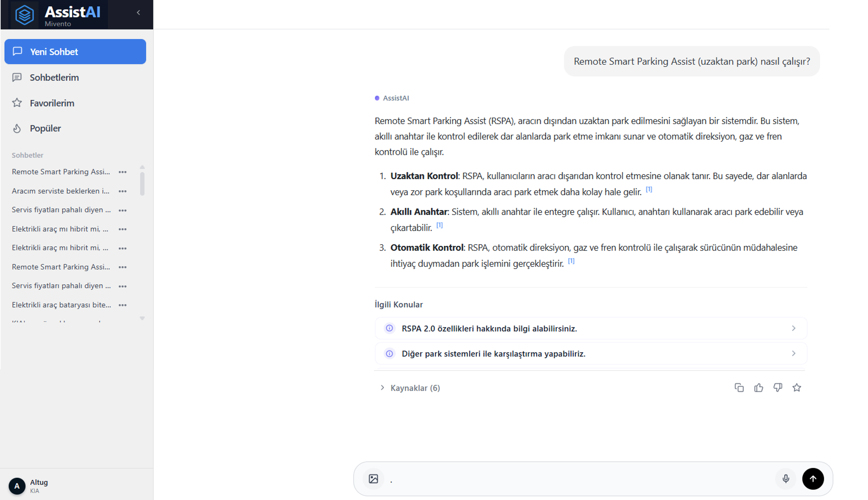Viewport: 868px width, 500px height.
Task: Click the thumbs up icon
Action: pos(758,388)
